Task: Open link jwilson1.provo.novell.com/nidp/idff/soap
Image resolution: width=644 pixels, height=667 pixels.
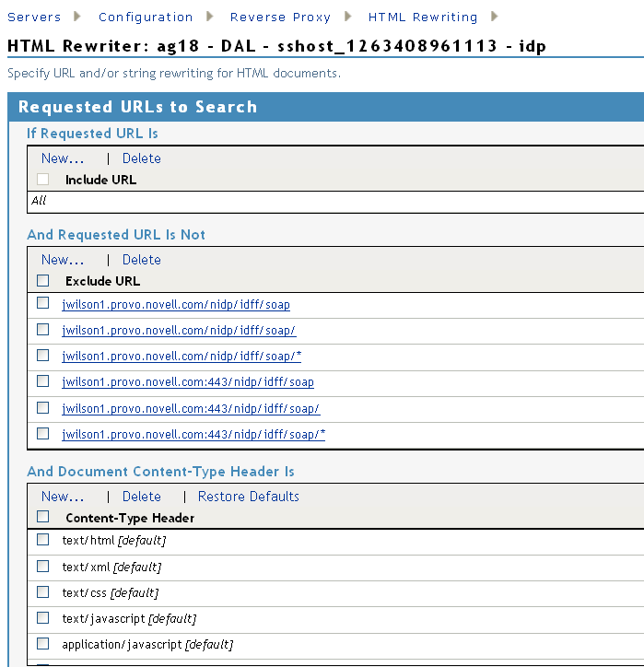Action: point(176,305)
